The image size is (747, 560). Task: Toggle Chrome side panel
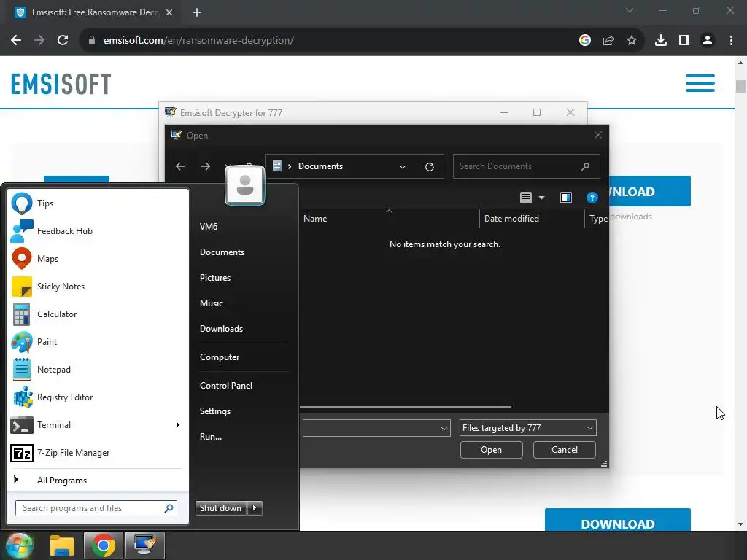[x=684, y=41]
